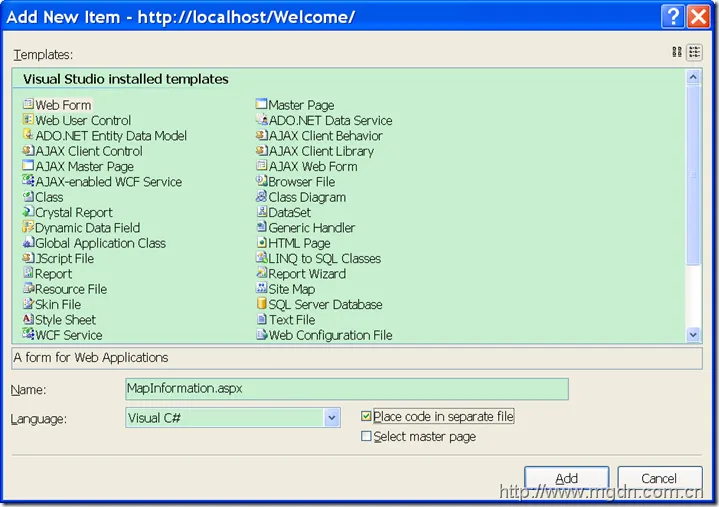Pick the AJAX Client Behavior icon
This screenshot has width=719, height=507.
click(261, 135)
